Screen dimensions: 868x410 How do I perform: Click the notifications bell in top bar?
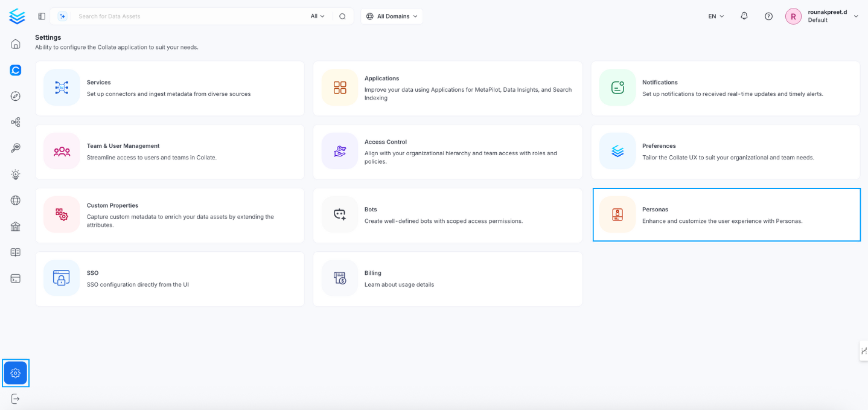tap(744, 16)
